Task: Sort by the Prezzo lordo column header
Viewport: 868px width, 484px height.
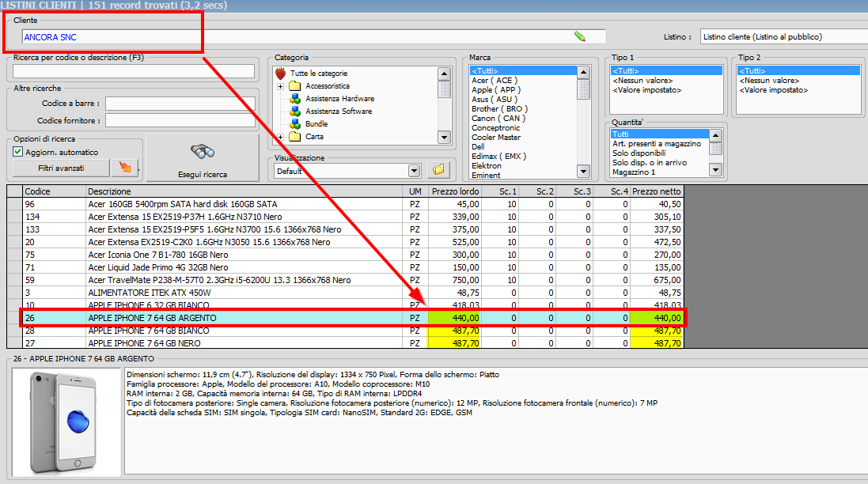Action: [455, 191]
